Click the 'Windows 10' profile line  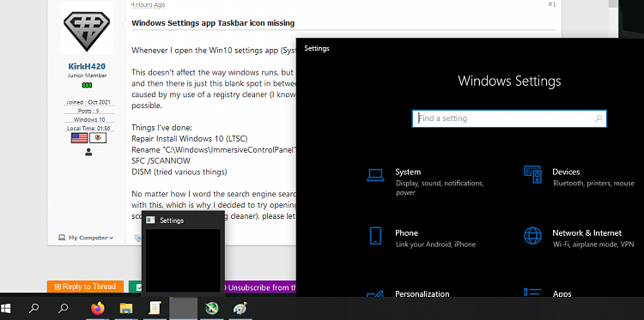(x=89, y=119)
